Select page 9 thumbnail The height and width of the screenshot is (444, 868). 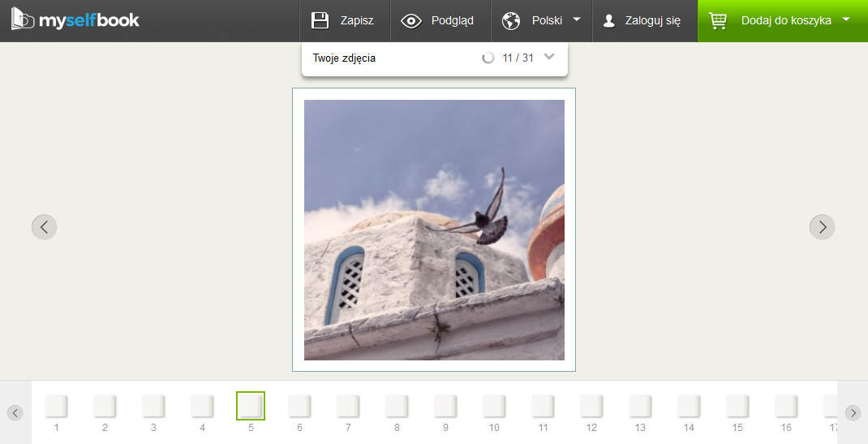tap(445, 406)
